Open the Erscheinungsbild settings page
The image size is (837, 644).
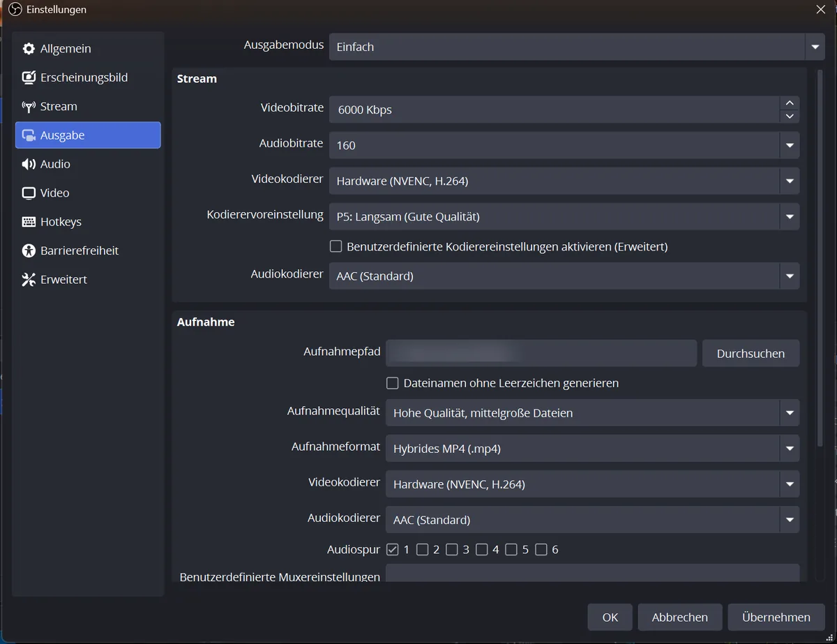[x=88, y=77]
